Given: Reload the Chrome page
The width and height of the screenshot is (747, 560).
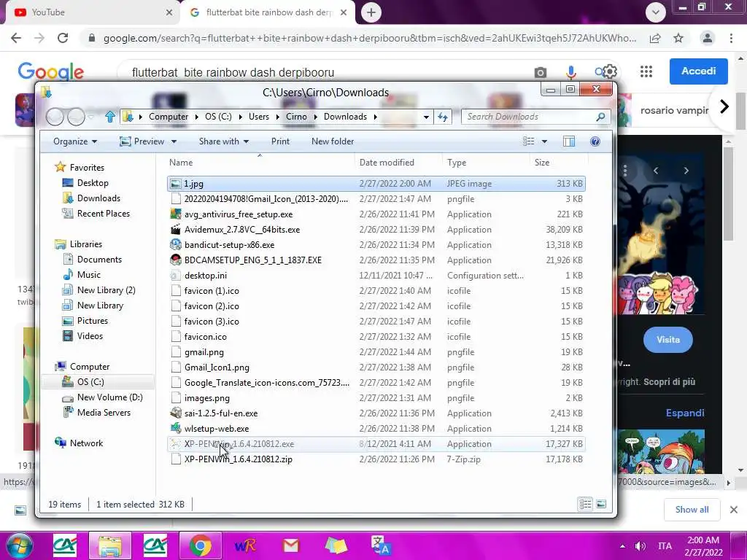Looking at the screenshot, I should point(63,38).
